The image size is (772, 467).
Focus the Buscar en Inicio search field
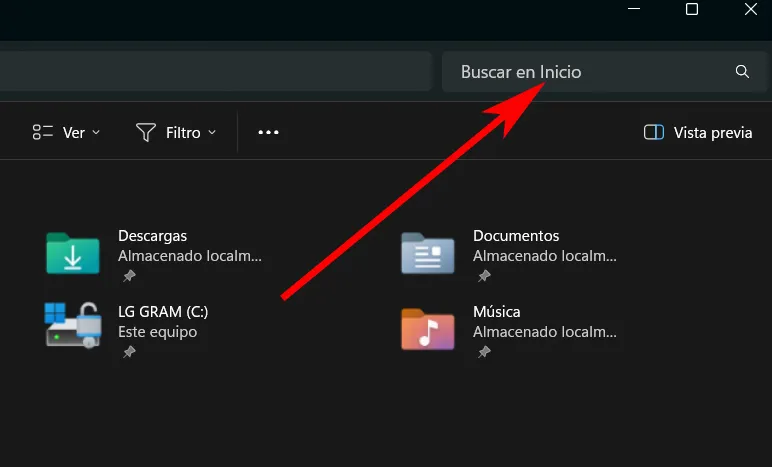604,72
